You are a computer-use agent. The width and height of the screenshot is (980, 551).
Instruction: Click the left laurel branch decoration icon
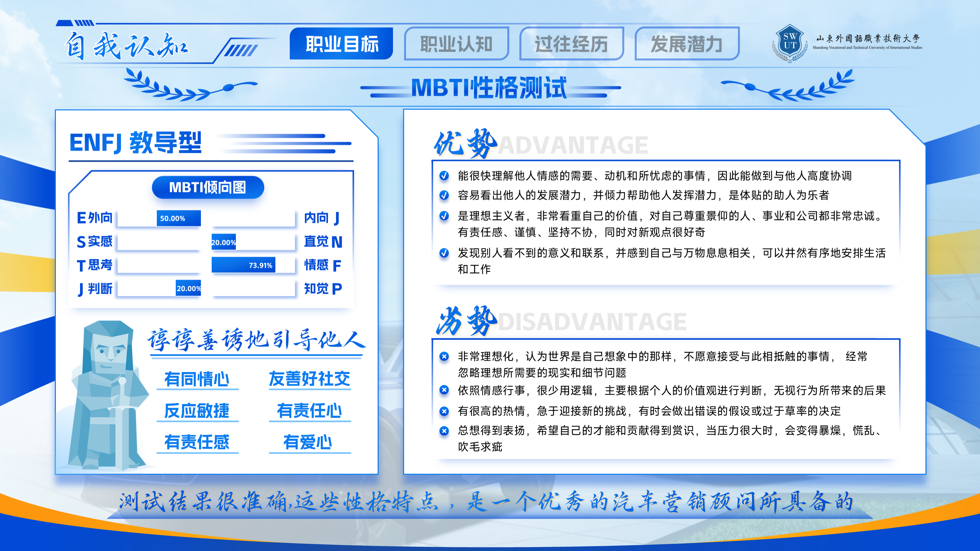click(x=190, y=84)
